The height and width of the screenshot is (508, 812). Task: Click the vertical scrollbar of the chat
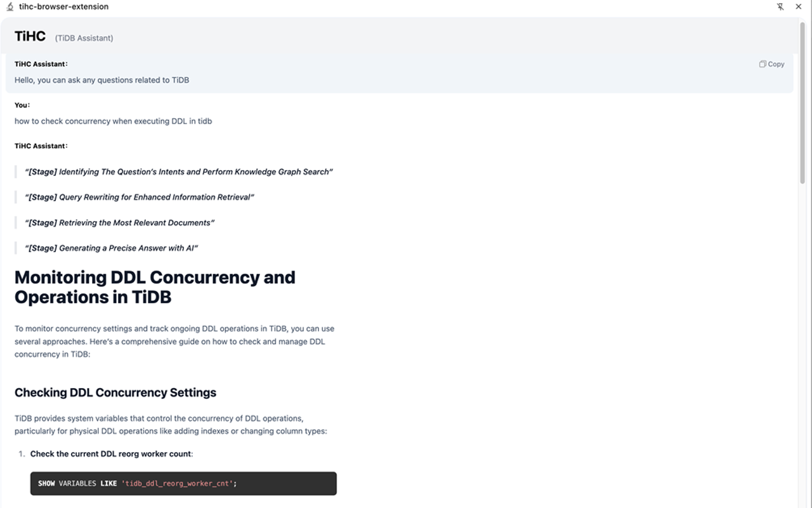(802, 102)
